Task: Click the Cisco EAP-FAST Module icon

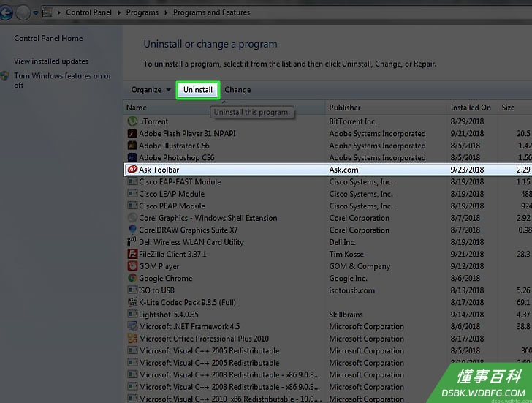Action: [x=132, y=181]
